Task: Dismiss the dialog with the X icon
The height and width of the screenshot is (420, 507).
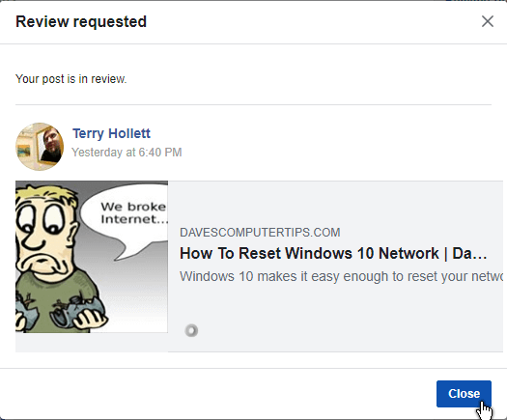Action: coord(488,21)
